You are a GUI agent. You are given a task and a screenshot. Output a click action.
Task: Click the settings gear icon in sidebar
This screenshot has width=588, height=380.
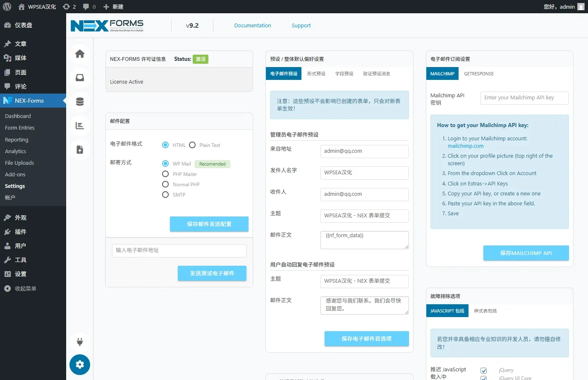click(80, 365)
